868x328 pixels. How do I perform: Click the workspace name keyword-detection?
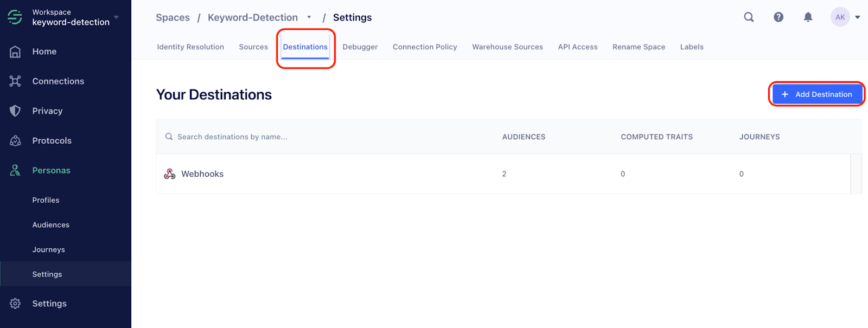tap(71, 22)
